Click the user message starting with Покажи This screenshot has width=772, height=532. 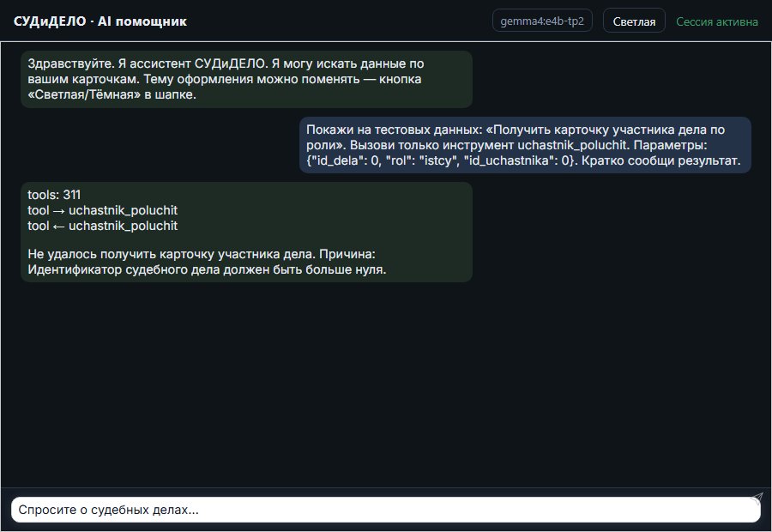point(525,145)
